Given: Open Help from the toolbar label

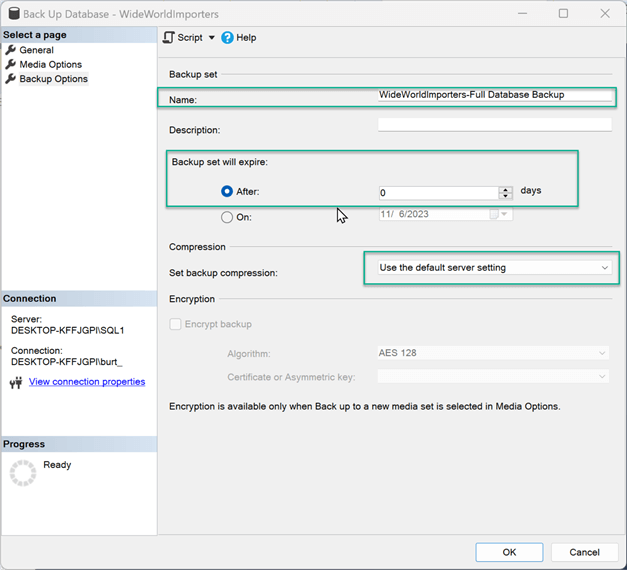Looking at the screenshot, I should 246,38.
